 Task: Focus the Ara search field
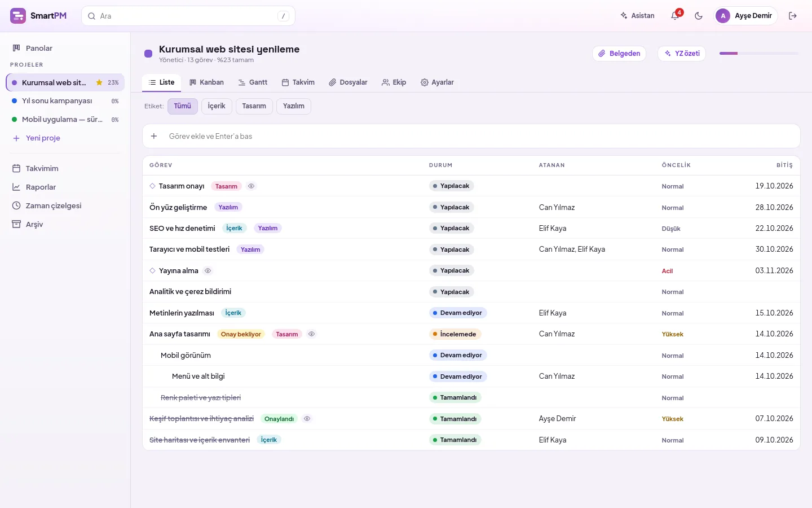click(x=188, y=16)
